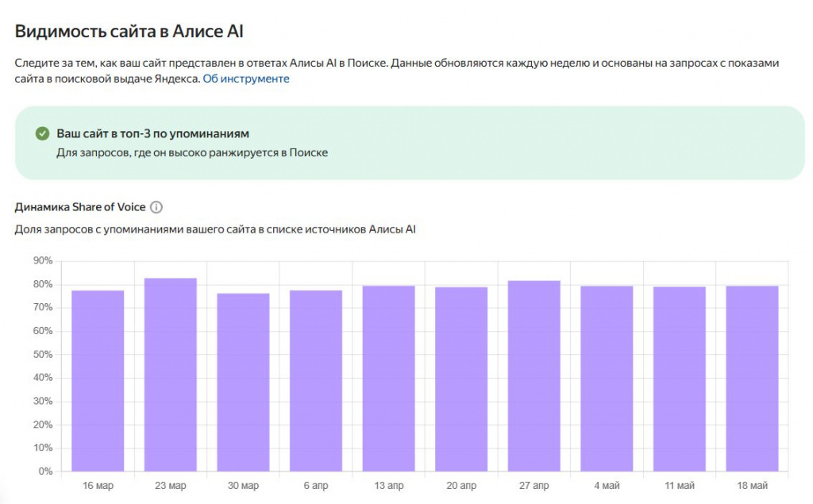Select the bar for 27 апр

(534, 376)
